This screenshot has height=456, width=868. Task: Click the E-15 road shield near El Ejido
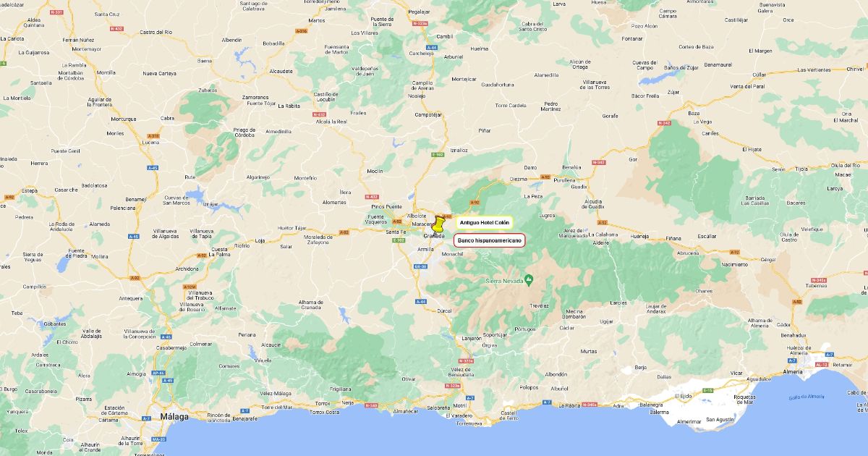(x=708, y=390)
